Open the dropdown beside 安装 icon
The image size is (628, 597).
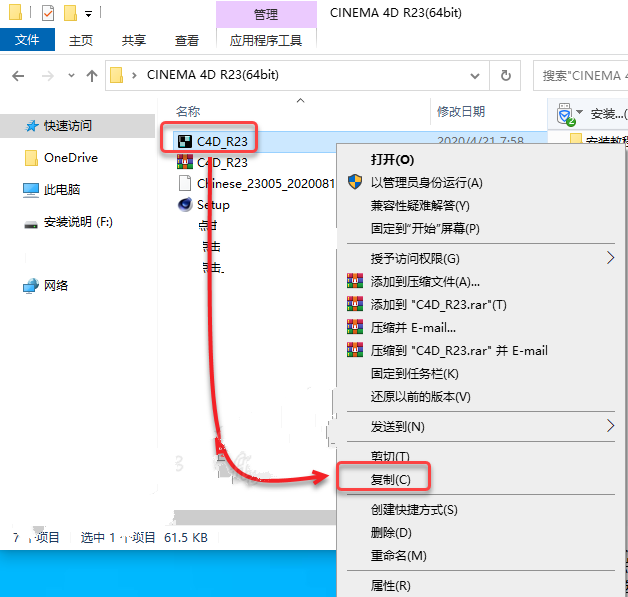(580, 112)
